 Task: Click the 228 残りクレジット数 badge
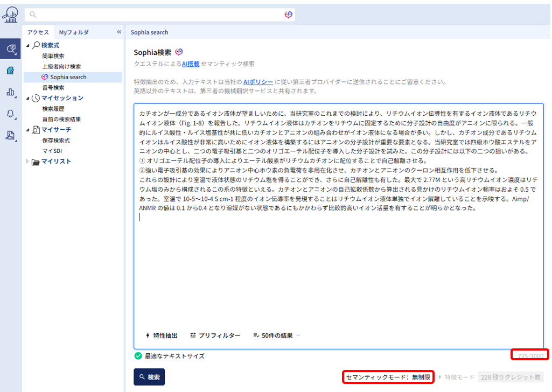click(x=511, y=377)
